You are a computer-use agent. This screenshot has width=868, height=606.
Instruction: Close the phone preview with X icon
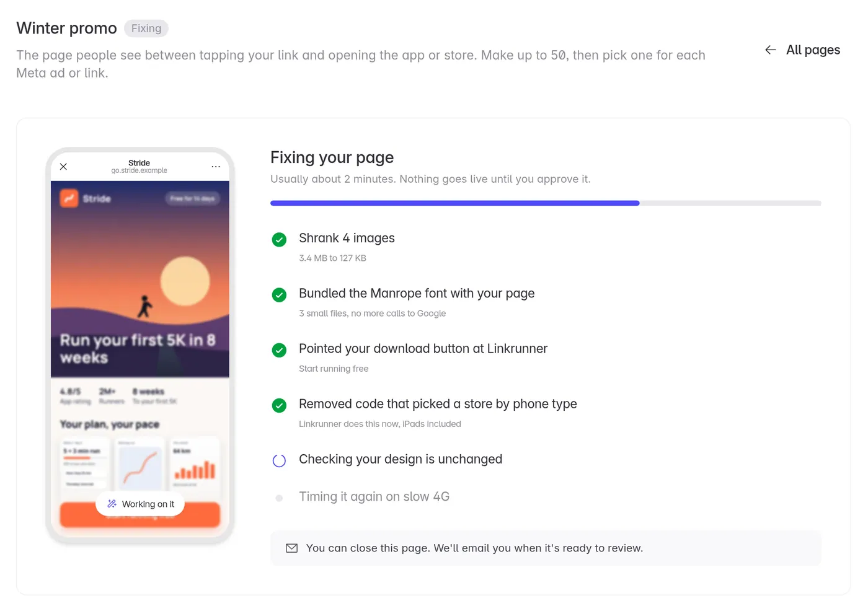[x=63, y=167]
